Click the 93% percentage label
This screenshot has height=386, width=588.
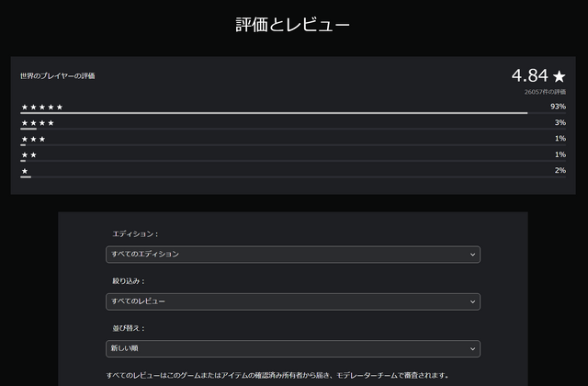[x=558, y=108]
